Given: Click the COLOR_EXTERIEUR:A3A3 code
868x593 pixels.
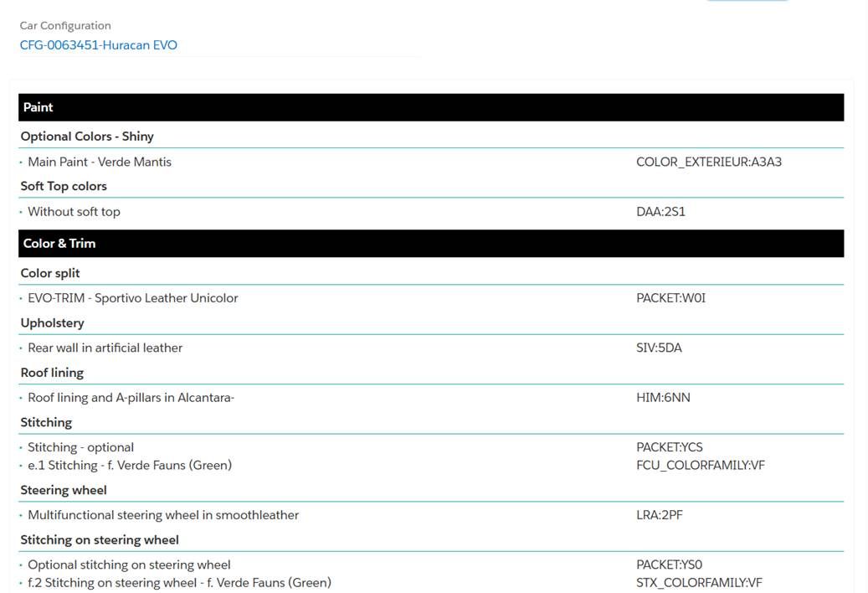Looking at the screenshot, I should (x=708, y=162).
